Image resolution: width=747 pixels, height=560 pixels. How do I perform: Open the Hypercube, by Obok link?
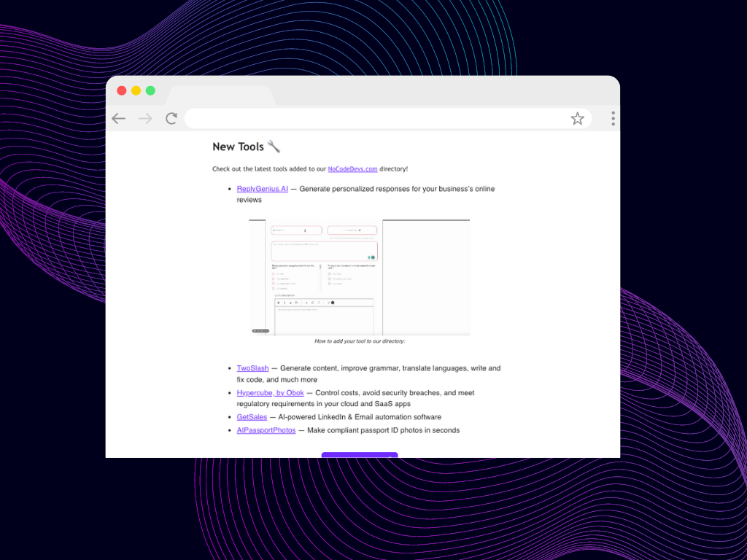[x=270, y=393]
